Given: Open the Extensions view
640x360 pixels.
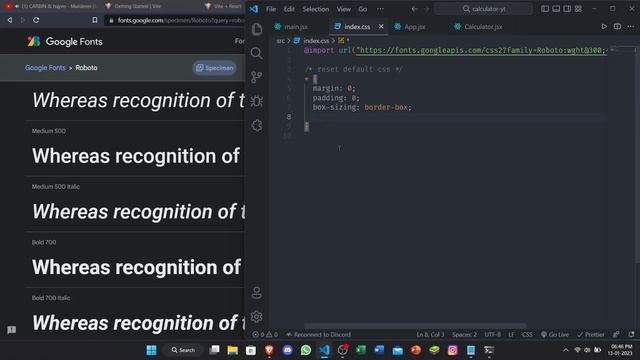Looking at the screenshot, I should pyautogui.click(x=256, y=125).
